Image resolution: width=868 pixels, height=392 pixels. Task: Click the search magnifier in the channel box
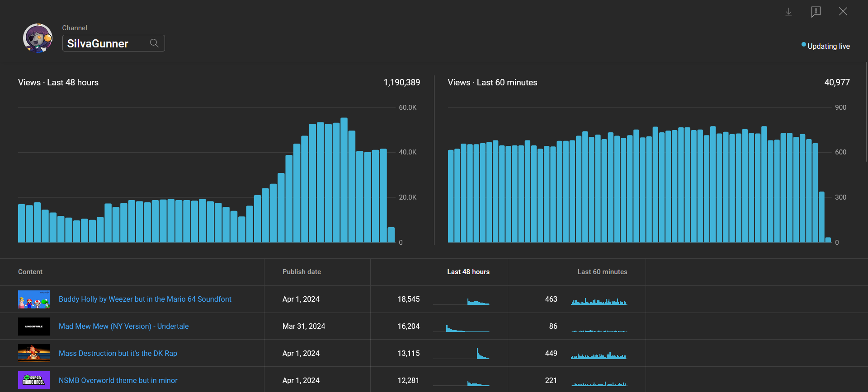(x=154, y=43)
